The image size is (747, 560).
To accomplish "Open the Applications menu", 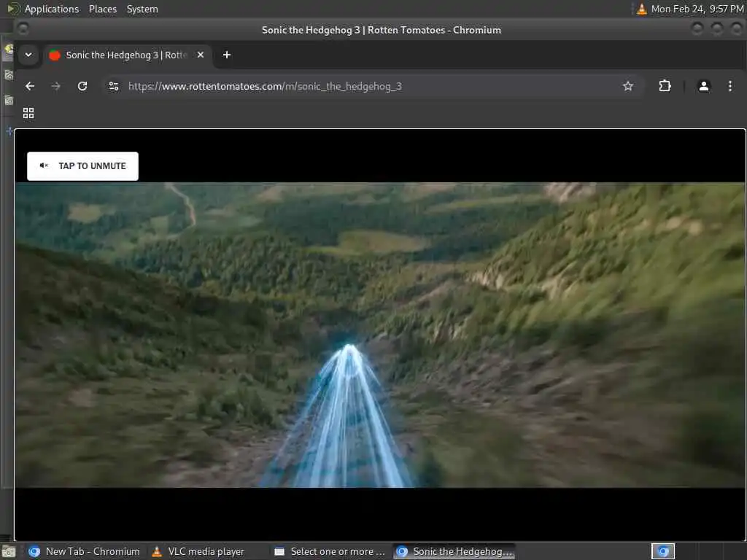I will pos(52,9).
